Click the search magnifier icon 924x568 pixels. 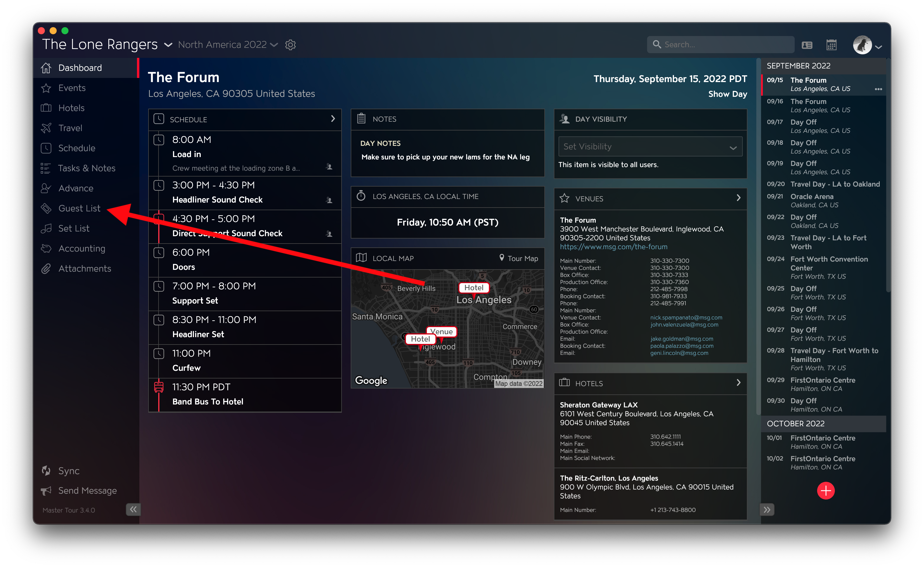click(657, 44)
